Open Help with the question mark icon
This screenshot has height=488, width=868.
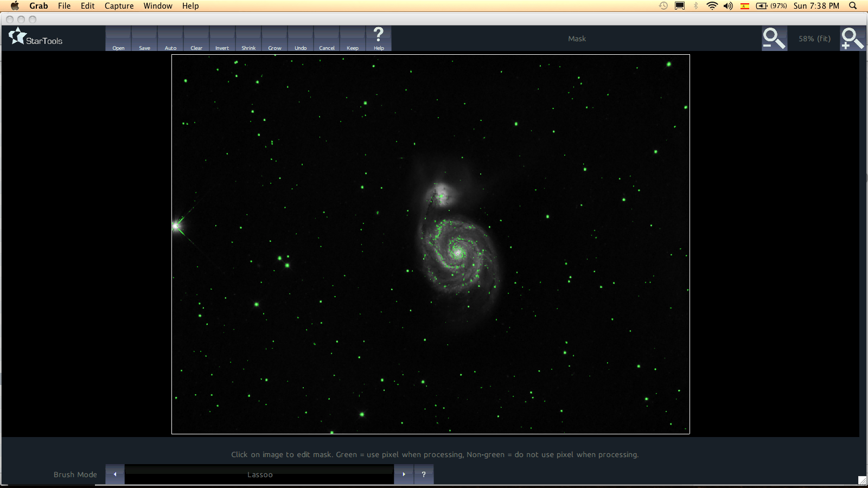point(379,38)
